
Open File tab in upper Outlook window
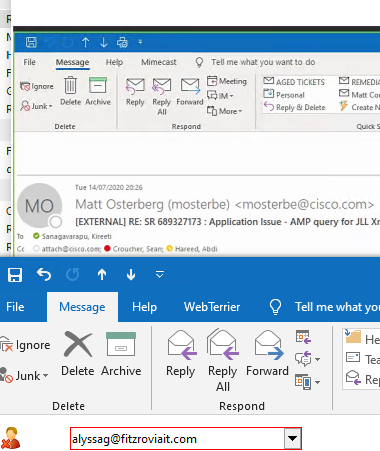[x=29, y=62]
